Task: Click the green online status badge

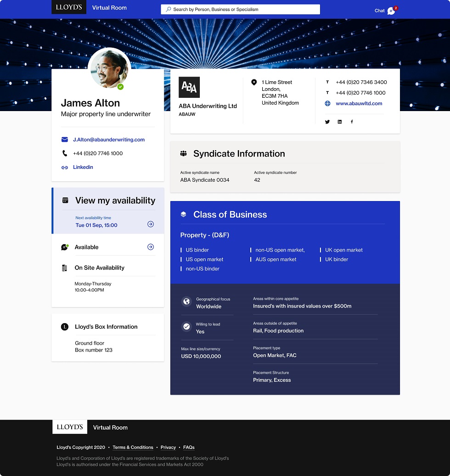Action: 121,87
